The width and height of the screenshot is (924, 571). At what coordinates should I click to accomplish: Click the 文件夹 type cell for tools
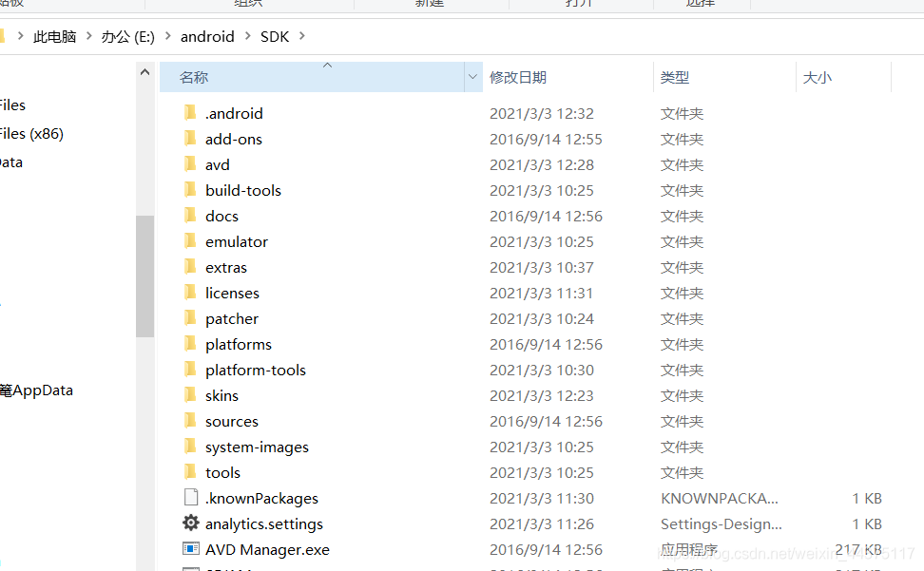[682, 473]
